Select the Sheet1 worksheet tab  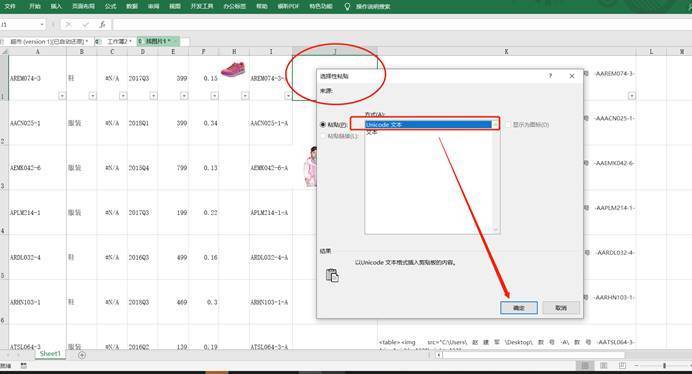[x=50, y=354]
